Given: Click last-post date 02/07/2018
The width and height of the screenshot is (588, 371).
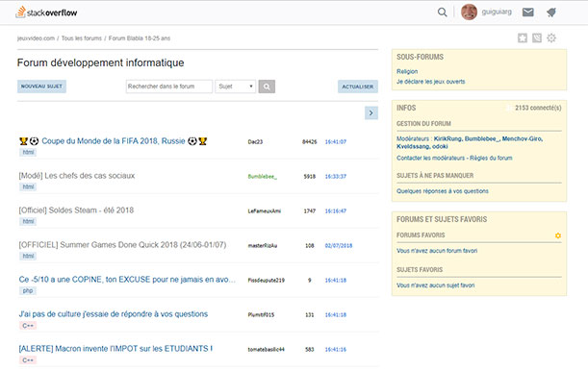Looking at the screenshot, I should [x=339, y=246].
